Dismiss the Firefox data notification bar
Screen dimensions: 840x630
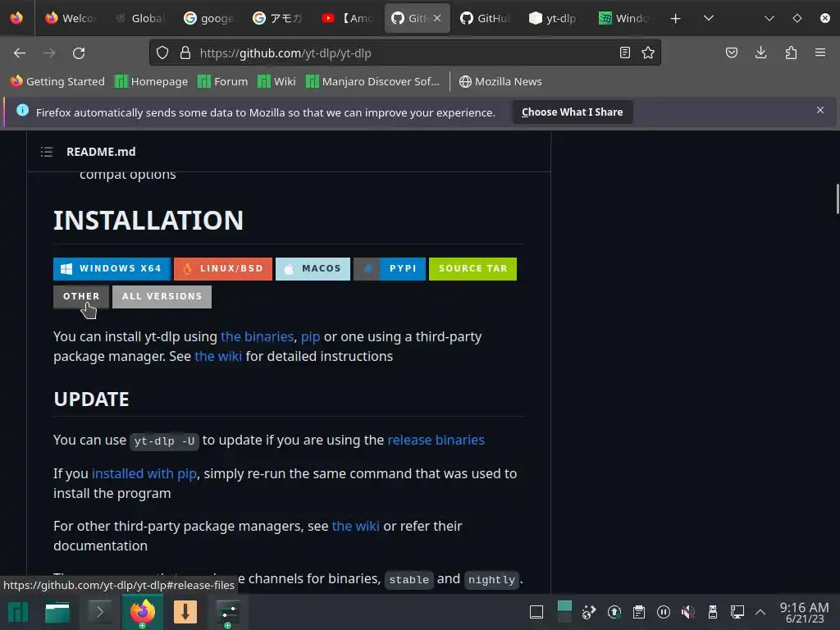point(820,111)
